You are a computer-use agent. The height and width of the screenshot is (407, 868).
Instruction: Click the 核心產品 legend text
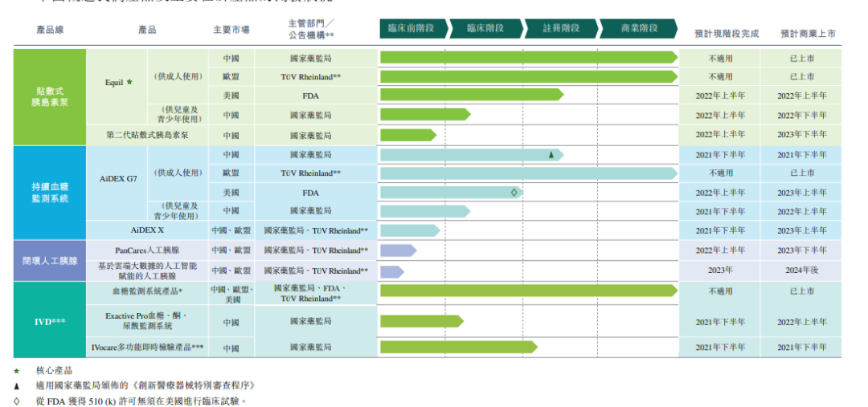(55, 371)
